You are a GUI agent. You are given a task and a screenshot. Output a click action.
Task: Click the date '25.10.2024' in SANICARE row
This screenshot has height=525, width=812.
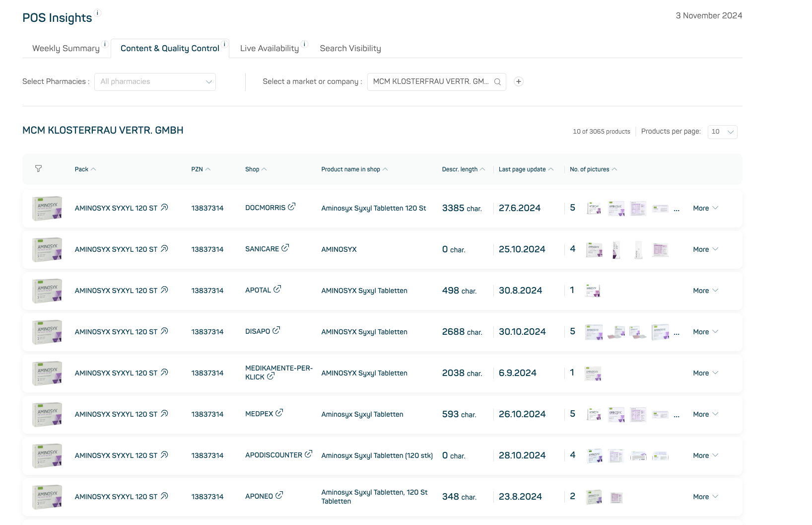click(522, 249)
